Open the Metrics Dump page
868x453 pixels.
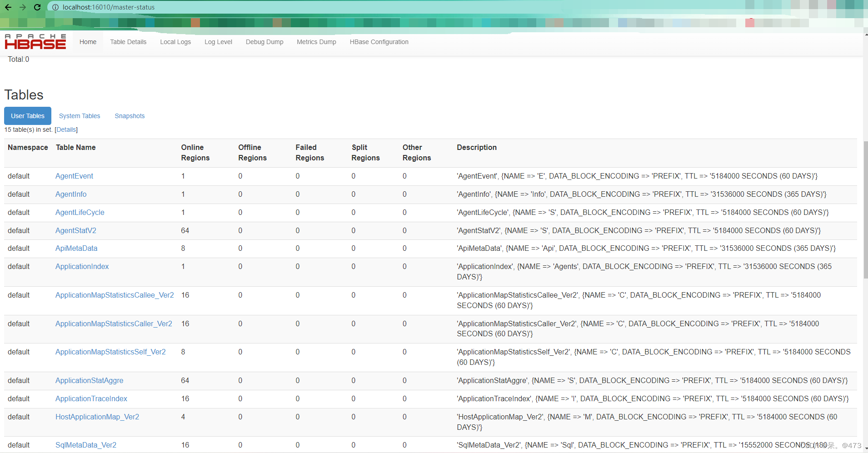[316, 42]
